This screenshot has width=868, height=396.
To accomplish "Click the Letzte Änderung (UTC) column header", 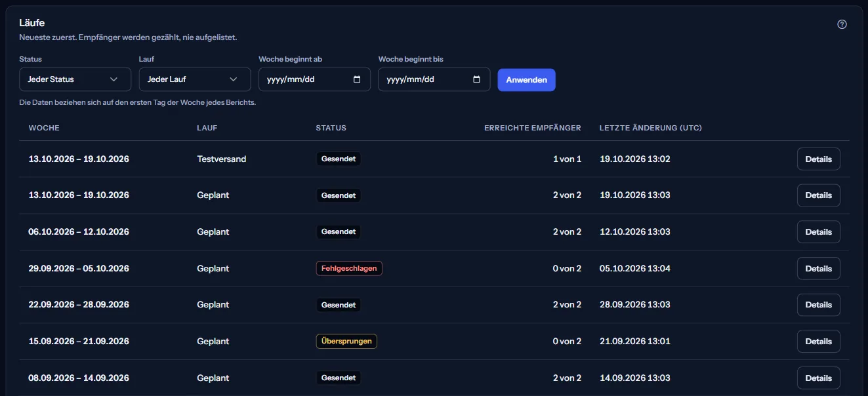I will coord(651,128).
